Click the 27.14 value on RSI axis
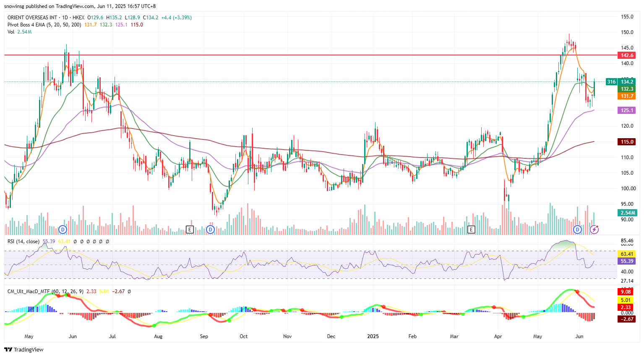This screenshot has width=644, height=357. coord(627,281)
